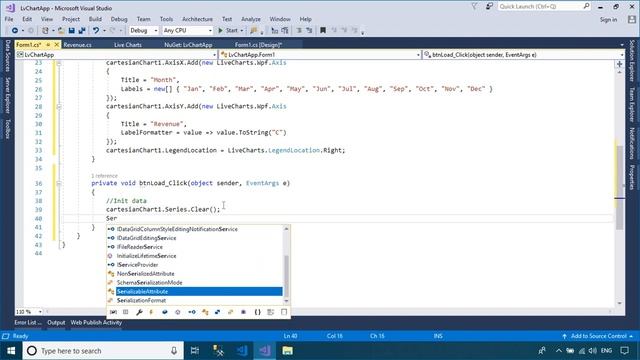
Task: Click the Comment out selected lines icon
Action: [299, 31]
